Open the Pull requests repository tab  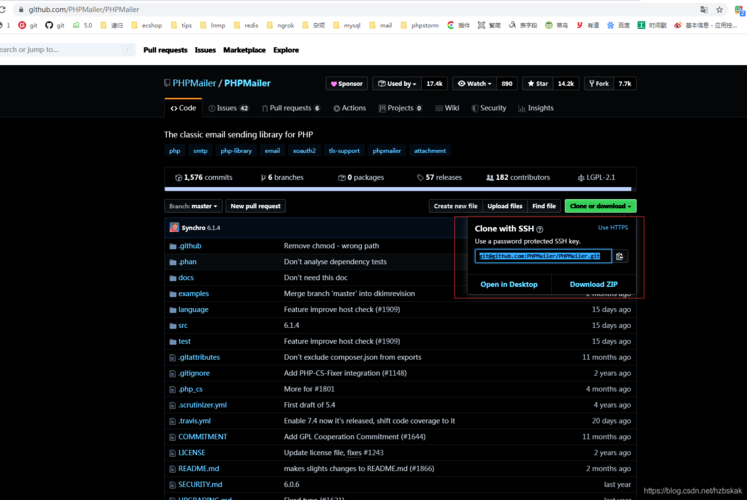291,108
